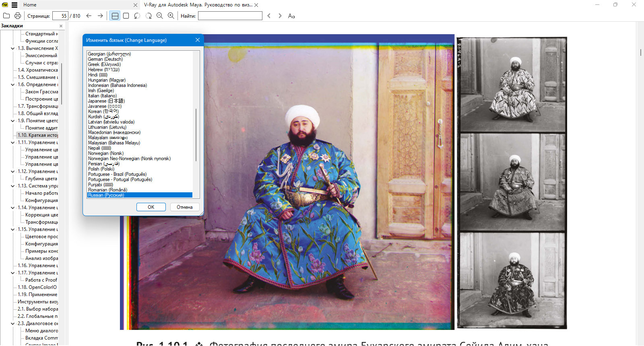Confirm language with OK button

coord(151,207)
